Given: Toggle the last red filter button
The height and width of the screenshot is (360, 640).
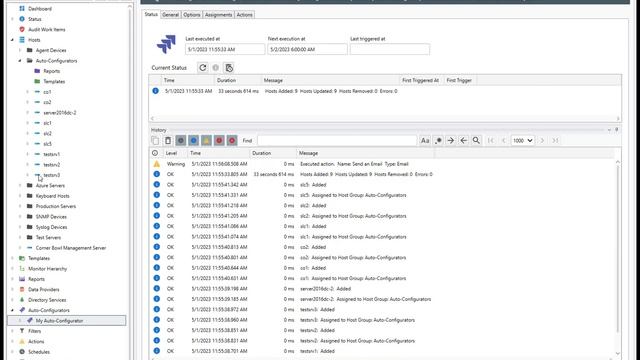Looking at the screenshot, I should (232, 140).
